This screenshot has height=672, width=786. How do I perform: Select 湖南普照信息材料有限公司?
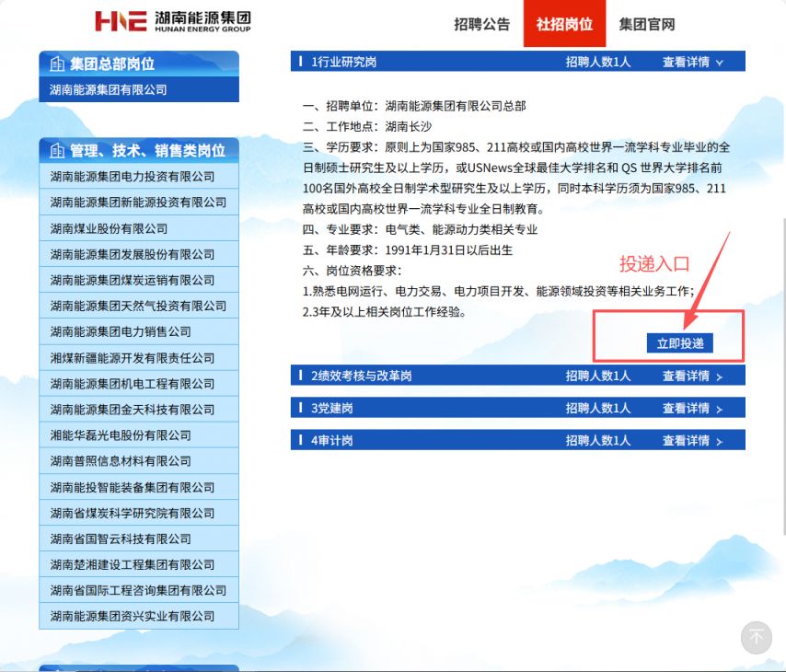tap(139, 461)
